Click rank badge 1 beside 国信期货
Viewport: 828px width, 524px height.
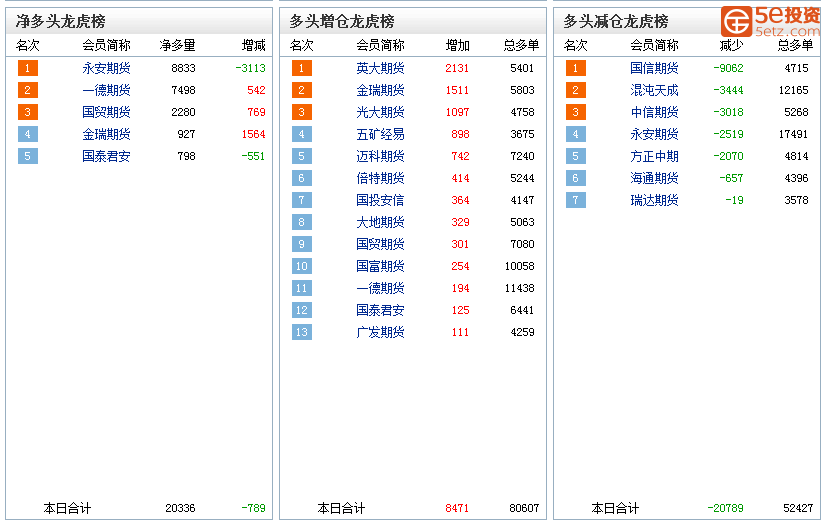click(576, 68)
